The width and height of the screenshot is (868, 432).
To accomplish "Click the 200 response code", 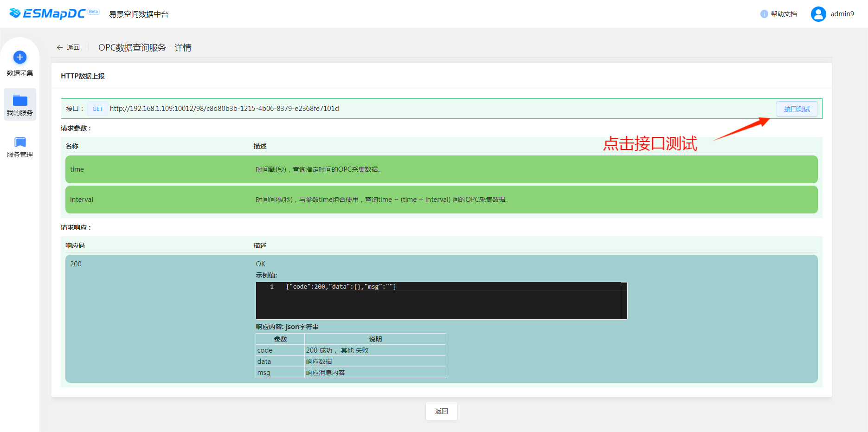I will click(76, 264).
